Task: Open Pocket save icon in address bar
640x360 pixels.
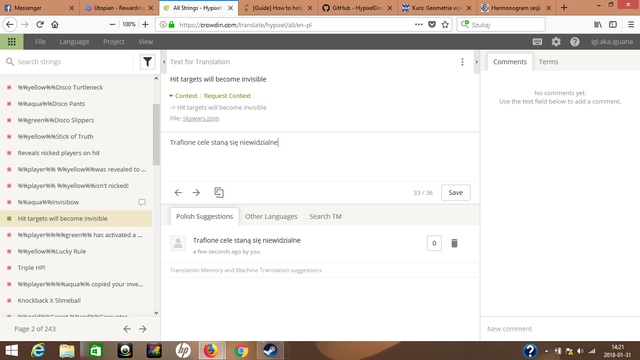Action: coord(432,24)
